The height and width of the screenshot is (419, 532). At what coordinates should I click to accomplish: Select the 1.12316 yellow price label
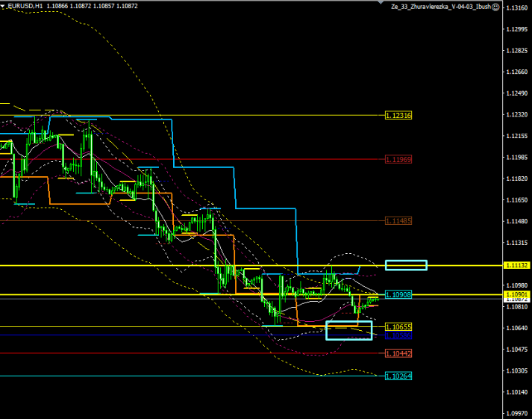click(399, 115)
